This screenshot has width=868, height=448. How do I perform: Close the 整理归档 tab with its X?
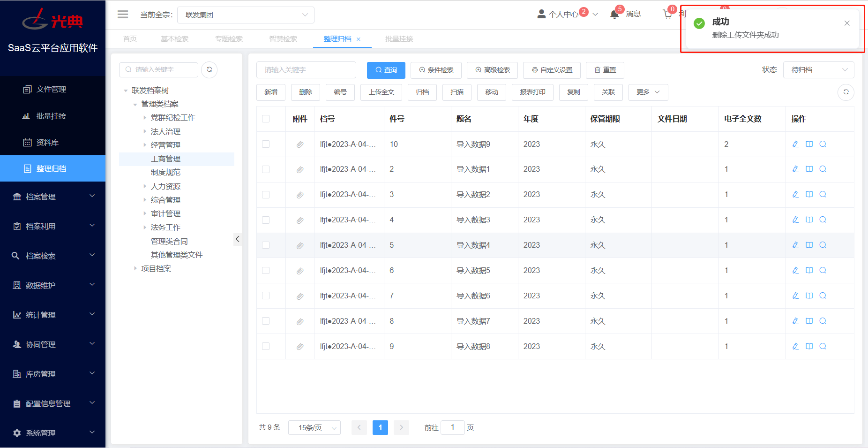click(x=359, y=39)
